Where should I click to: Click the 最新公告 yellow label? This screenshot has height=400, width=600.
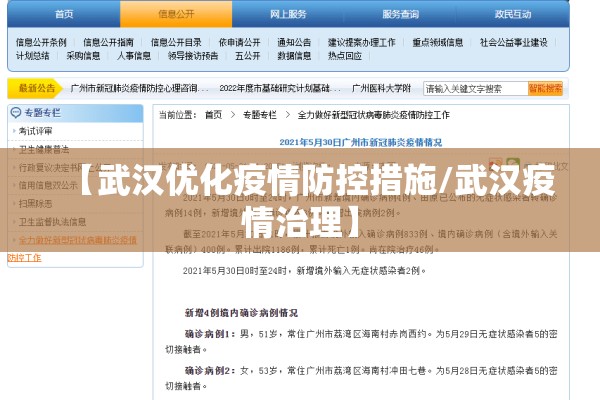tap(35, 88)
